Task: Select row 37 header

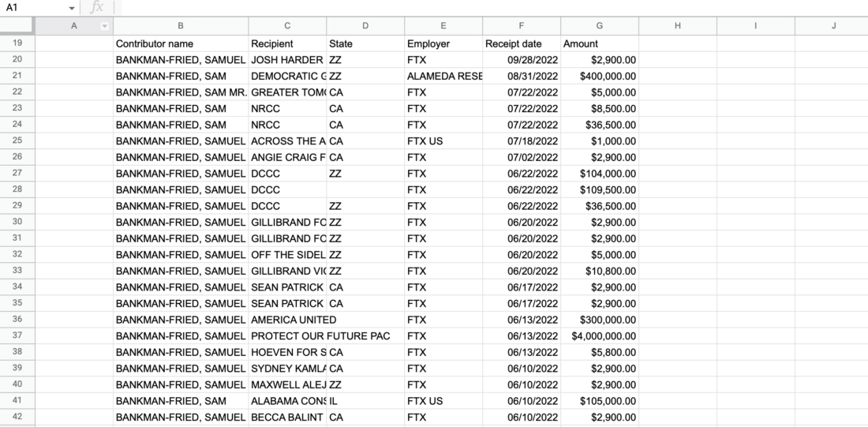Action: [17, 335]
